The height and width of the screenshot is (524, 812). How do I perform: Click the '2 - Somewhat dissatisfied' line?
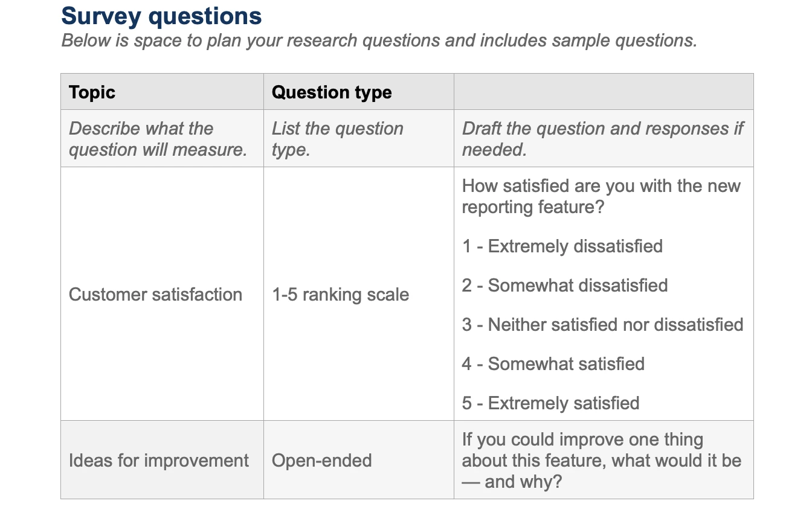tap(565, 286)
